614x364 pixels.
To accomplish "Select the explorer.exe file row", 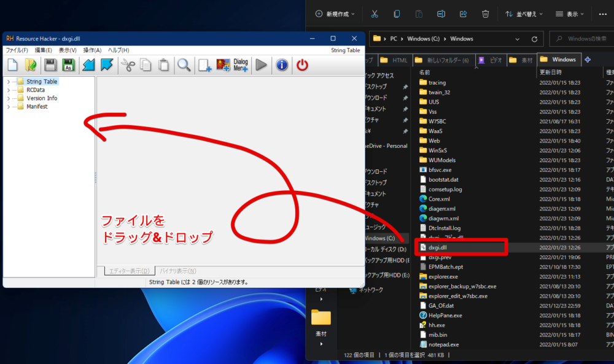I will [x=443, y=276].
